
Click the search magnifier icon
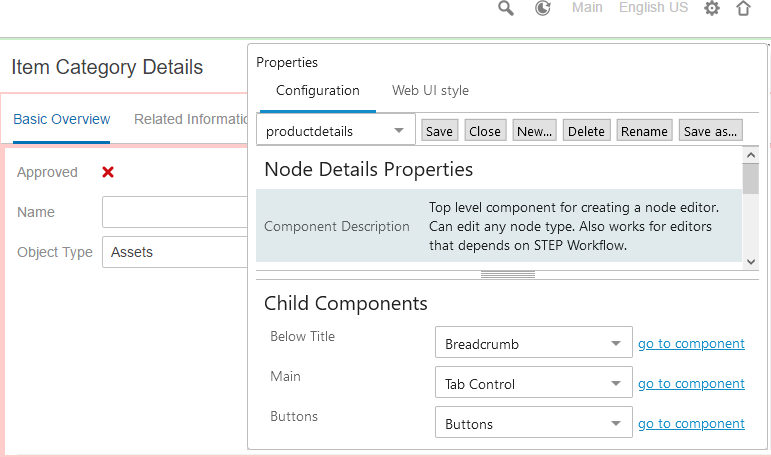click(x=506, y=8)
